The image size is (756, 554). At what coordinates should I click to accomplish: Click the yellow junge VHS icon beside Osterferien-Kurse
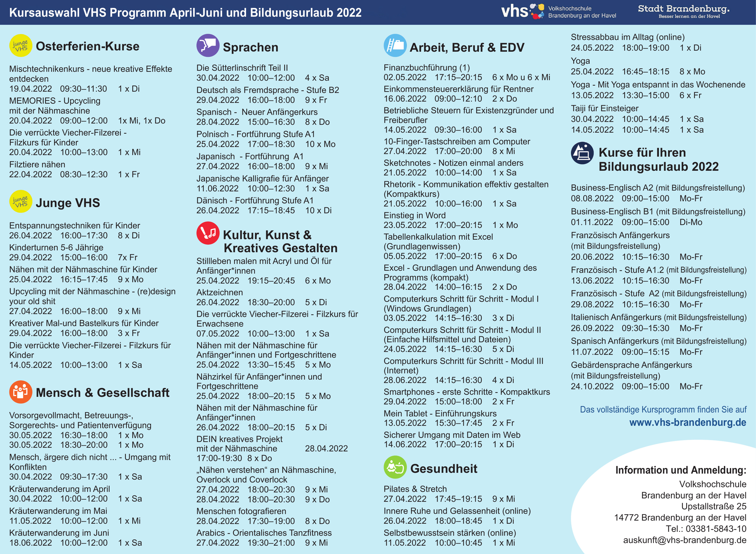pyautogui.click(x=21, y=46)
